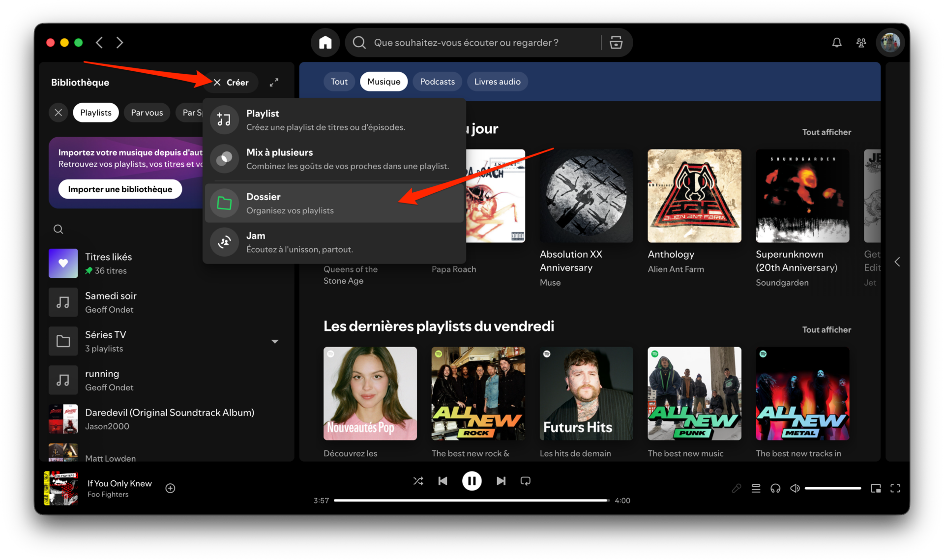Toggle the Par vous filter chip
Viewport: 944px width, 560px height.
[x=147, y=113]
